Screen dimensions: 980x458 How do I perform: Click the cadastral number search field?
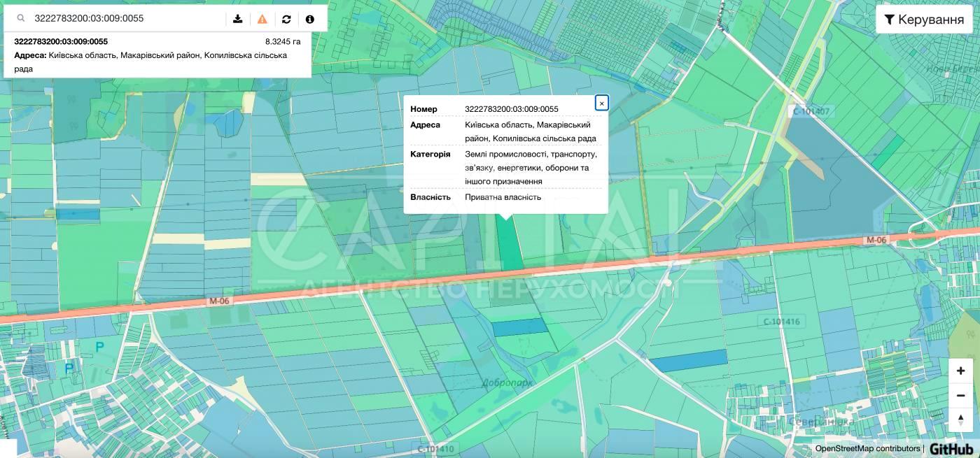(x=126, y=19)
